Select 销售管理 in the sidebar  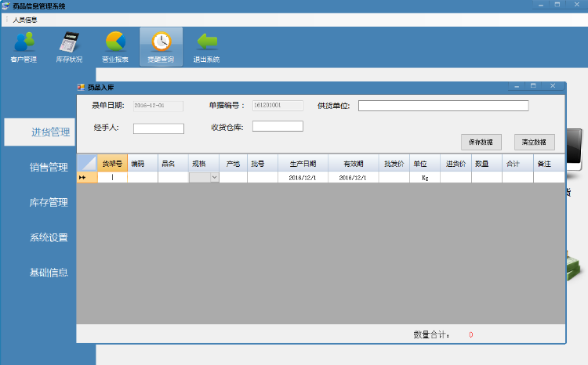(x=49, y=167)
